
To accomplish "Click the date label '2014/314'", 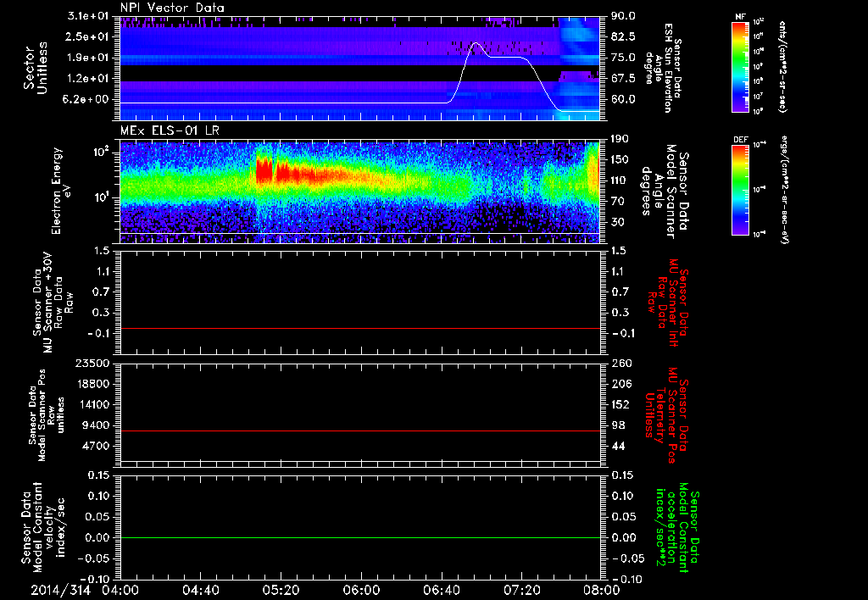I will tap(60, 590).
